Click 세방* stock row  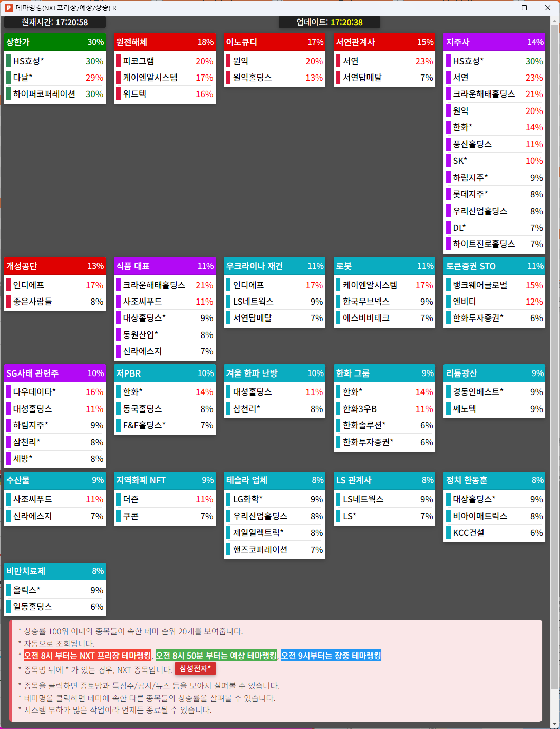[x=55, y=459]
